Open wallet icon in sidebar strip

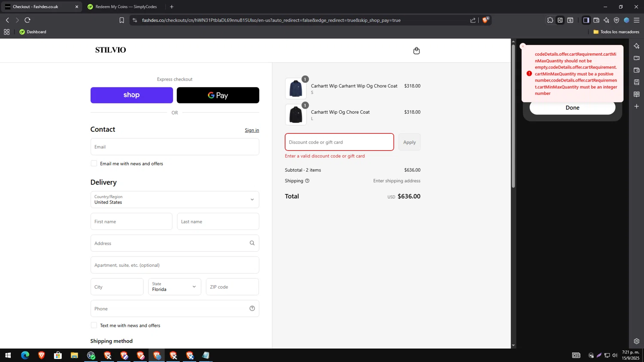[637, 70]
